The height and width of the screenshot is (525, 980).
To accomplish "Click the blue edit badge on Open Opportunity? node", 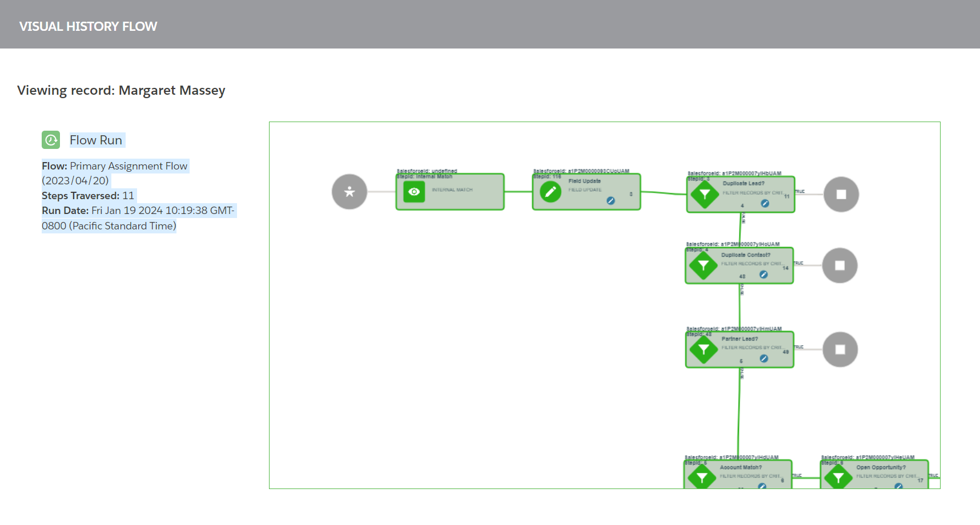I will pos(898,486).
